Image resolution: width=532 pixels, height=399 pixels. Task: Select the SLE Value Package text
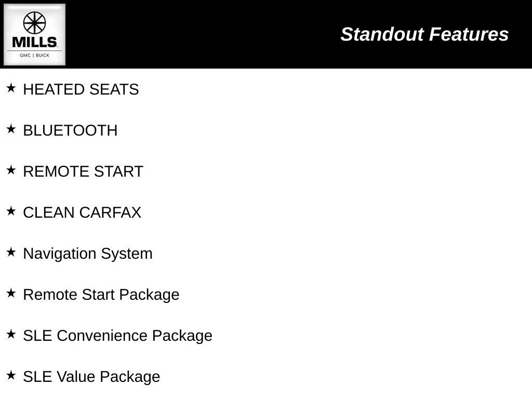point(91,377)
